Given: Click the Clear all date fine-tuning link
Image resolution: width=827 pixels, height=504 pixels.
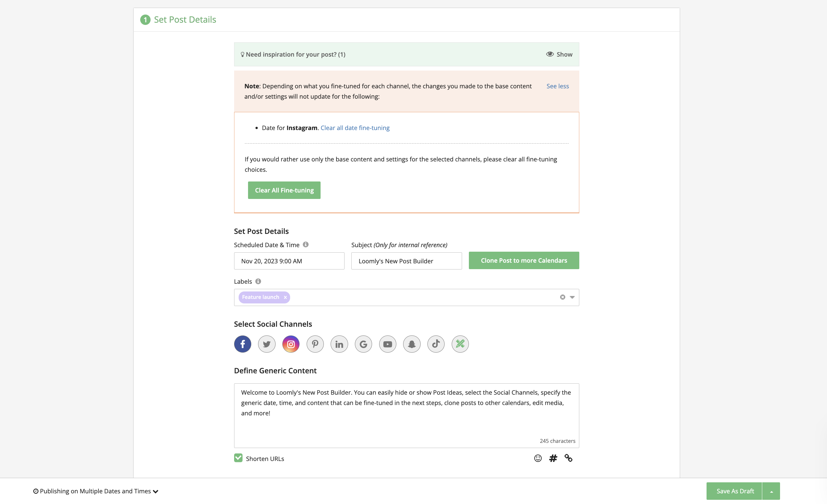Looking at the screenshot, I should tap(355, 128).
